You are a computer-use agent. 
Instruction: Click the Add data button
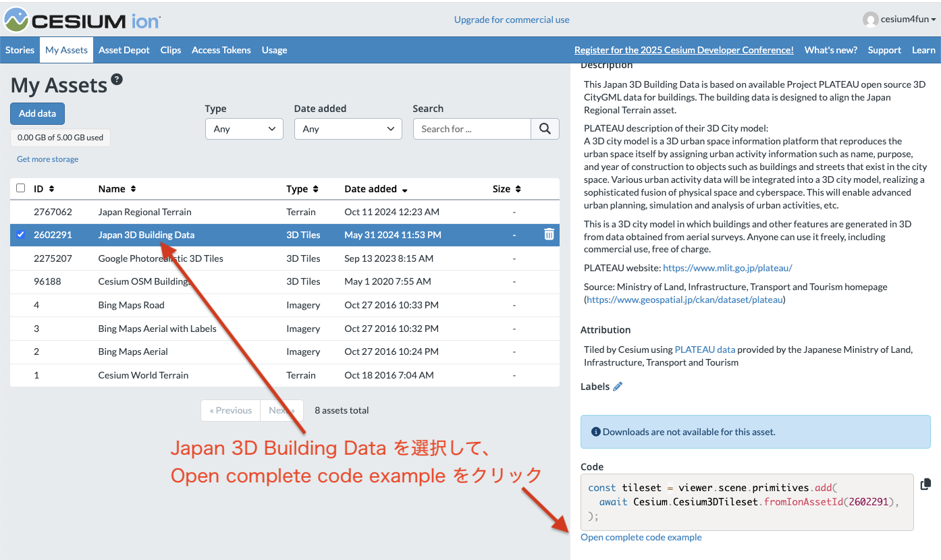[x=37, y=113]
